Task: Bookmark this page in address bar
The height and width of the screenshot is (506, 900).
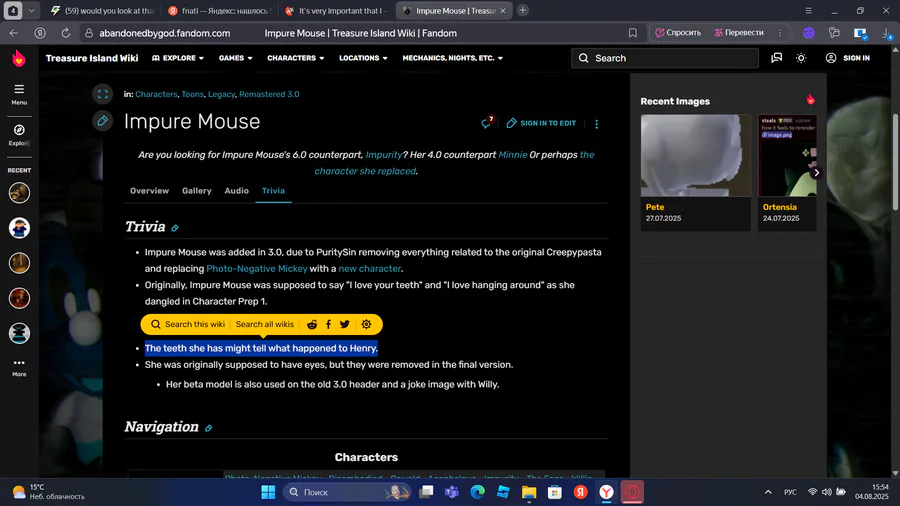Action: click(633, 33)
